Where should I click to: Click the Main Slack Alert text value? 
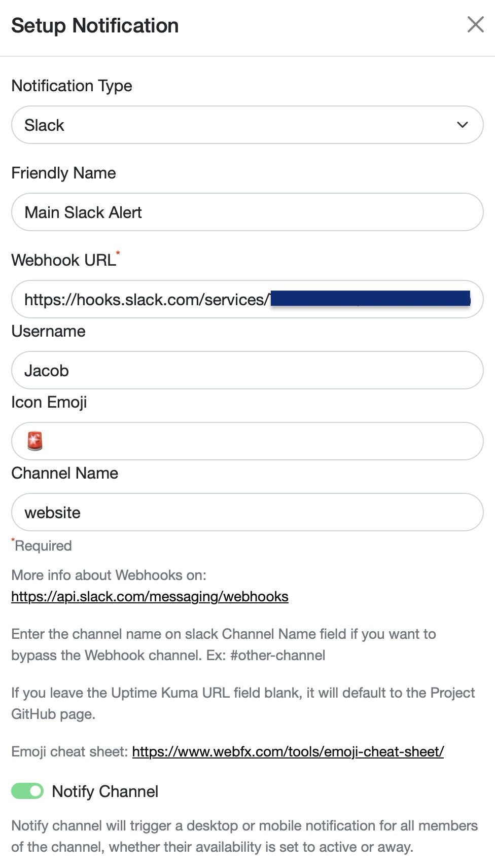click(84, 212)
